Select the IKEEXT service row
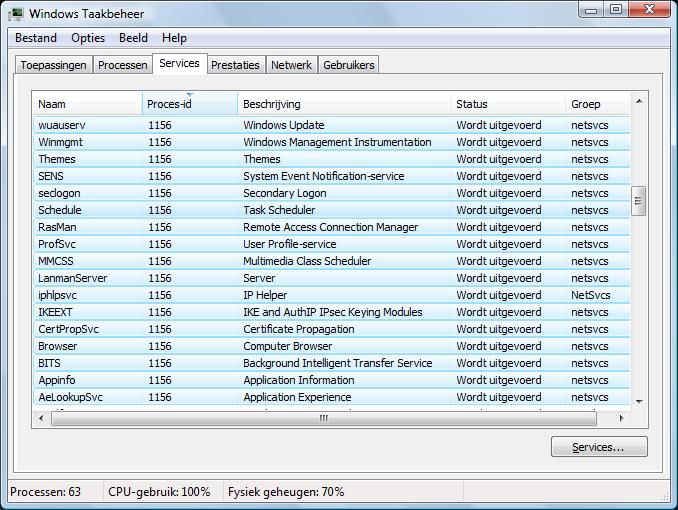The height and width of the screenshot is (510, 678). (x=332, y=312)
